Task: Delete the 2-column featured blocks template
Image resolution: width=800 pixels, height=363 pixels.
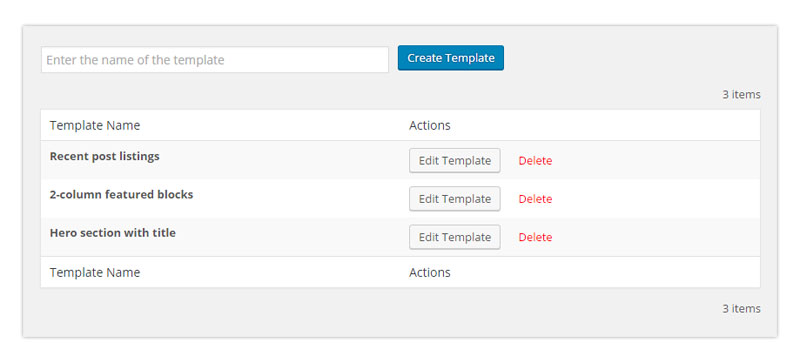Action: click(535, 199)
